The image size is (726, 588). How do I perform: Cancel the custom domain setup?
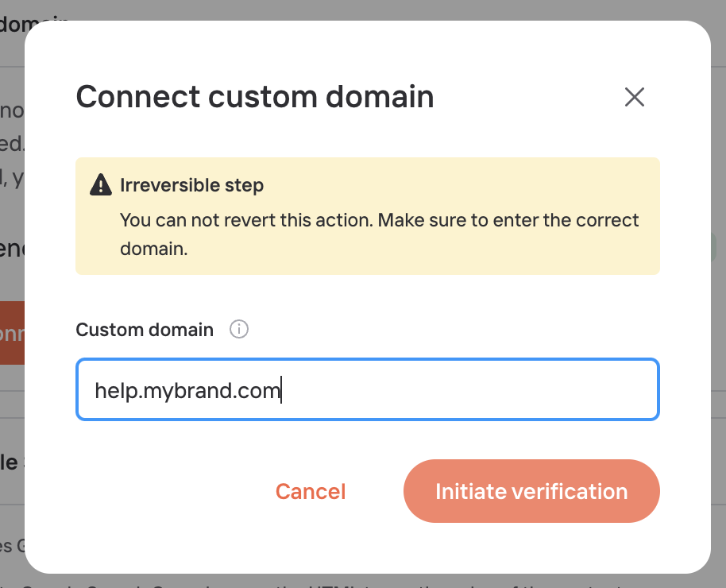[x=311, y=491]
